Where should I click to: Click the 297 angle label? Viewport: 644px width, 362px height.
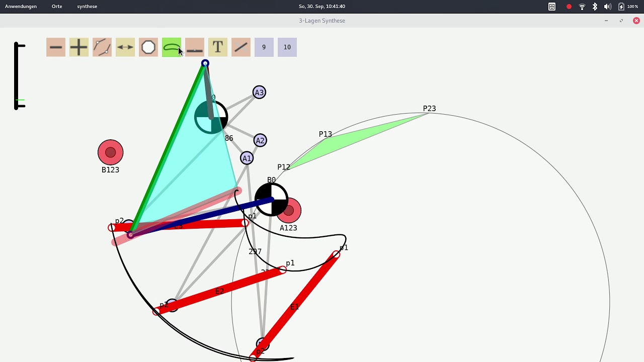point(255,251)
